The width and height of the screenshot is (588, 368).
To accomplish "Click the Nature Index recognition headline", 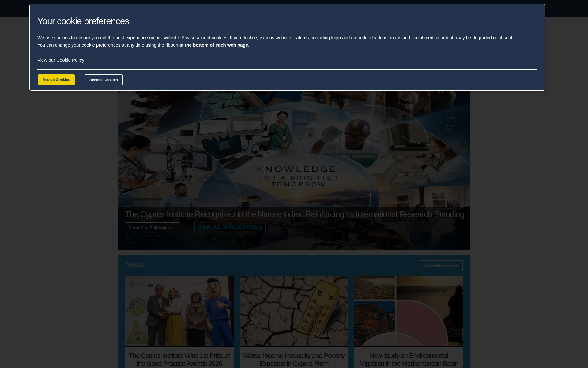I will 295,214.
